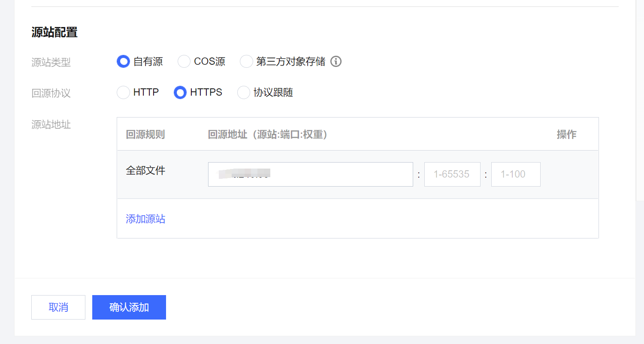
Task: Choose COS源 as origin type
Action: tap(184, 62)
